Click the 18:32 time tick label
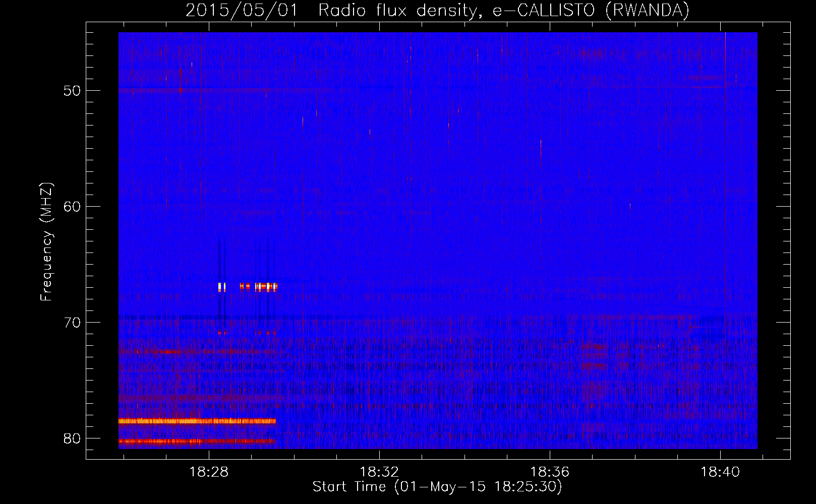The image size is (816, 504). pyautogui.click(x=379, y=472)
